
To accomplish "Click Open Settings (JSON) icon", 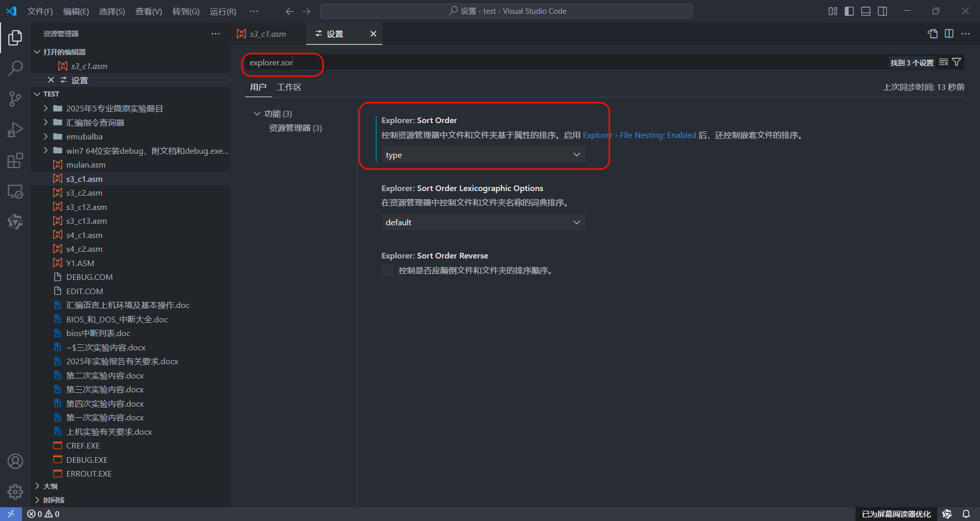I will pos(933,34).
